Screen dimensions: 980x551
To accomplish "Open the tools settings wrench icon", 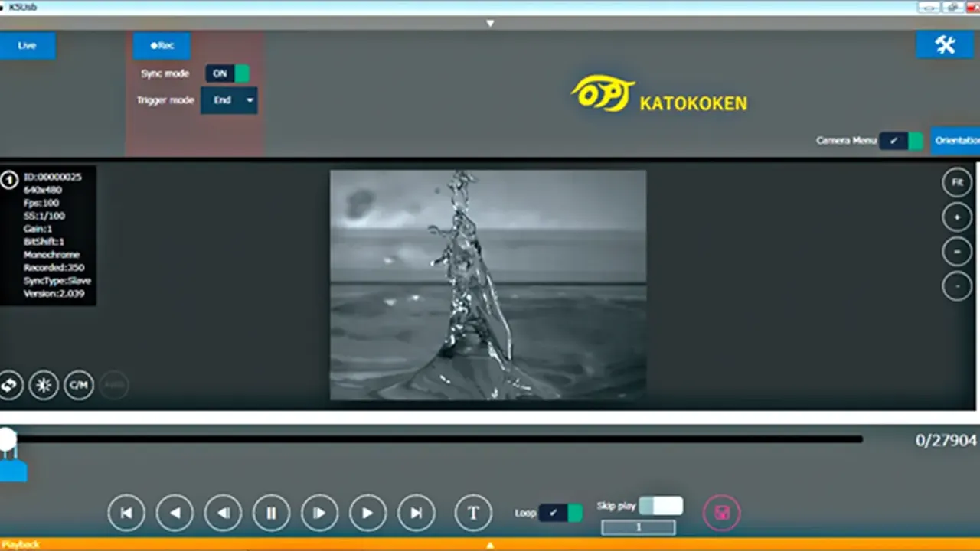I will (x=945, y=45).
